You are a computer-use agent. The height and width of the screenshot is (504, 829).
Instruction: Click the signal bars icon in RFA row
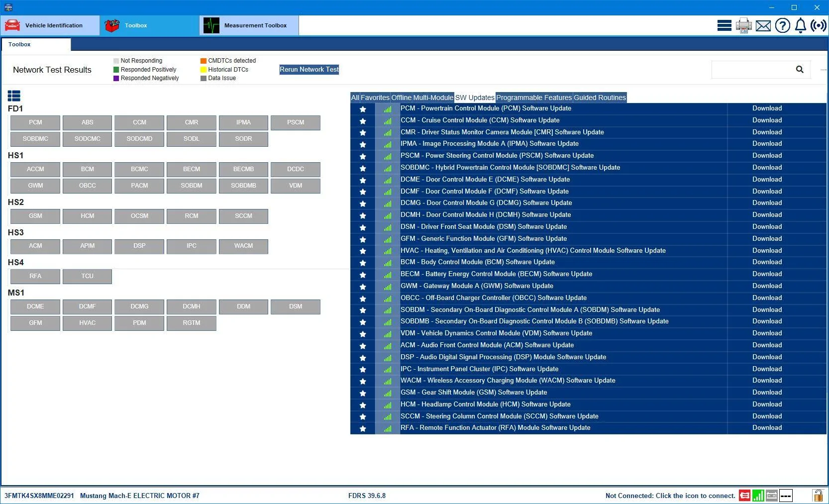[x=387, y=428]
